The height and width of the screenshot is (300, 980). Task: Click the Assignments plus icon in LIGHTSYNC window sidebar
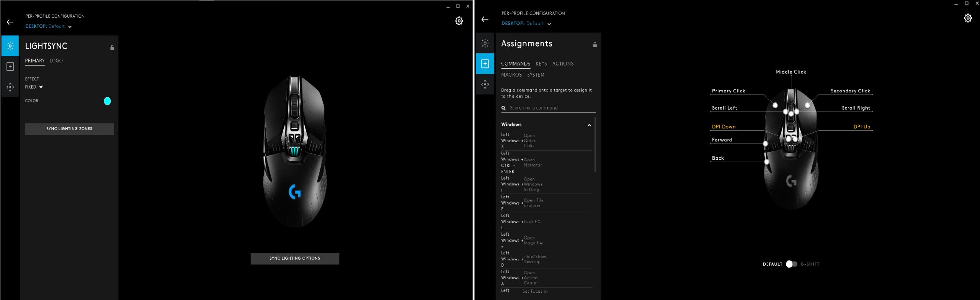click(10, 67)
